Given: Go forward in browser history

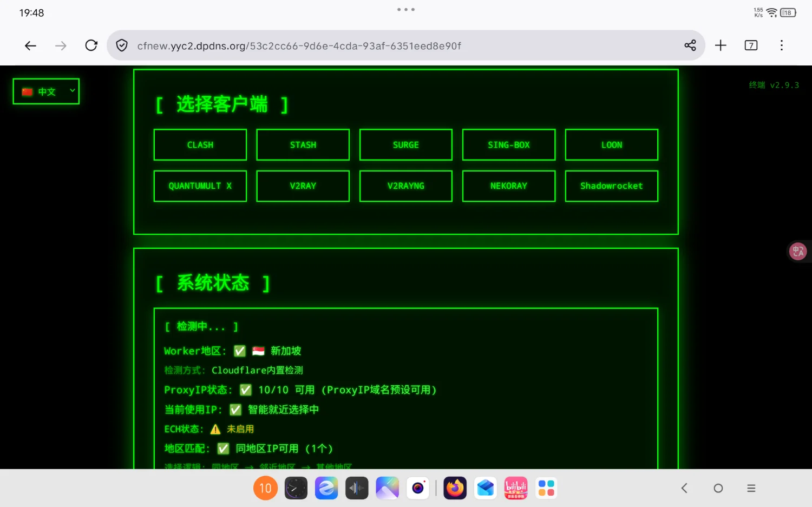Looking at the screenshot, I should (61, 46).
